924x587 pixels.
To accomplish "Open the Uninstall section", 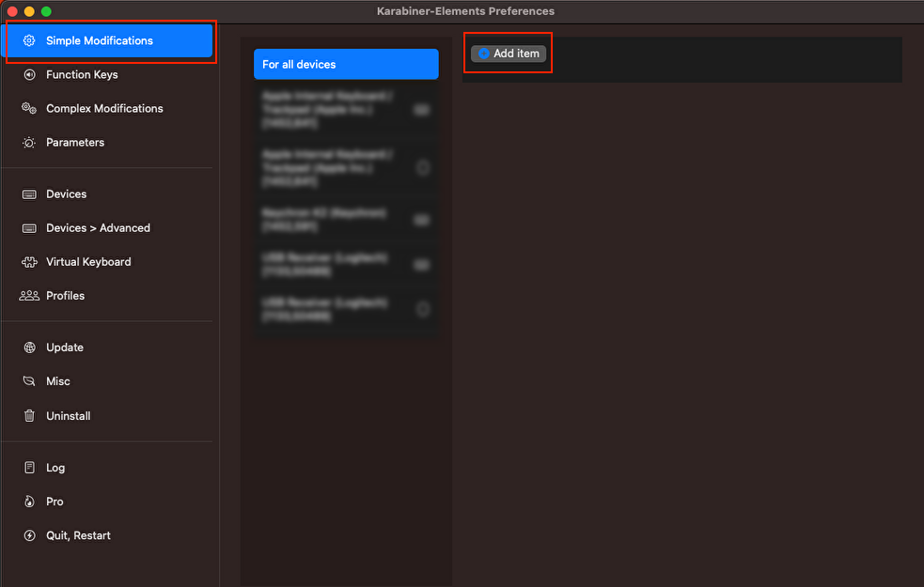I will [68, 416].
